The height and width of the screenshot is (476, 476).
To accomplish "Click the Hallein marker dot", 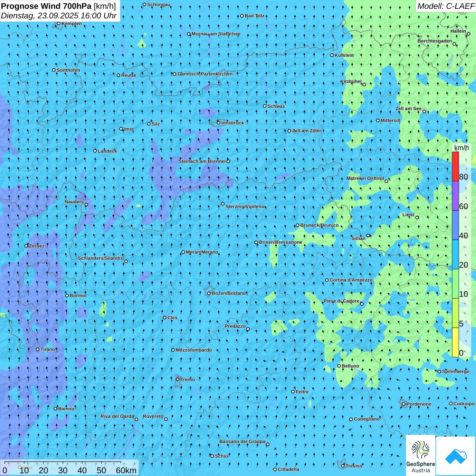I will click(469, 34).
